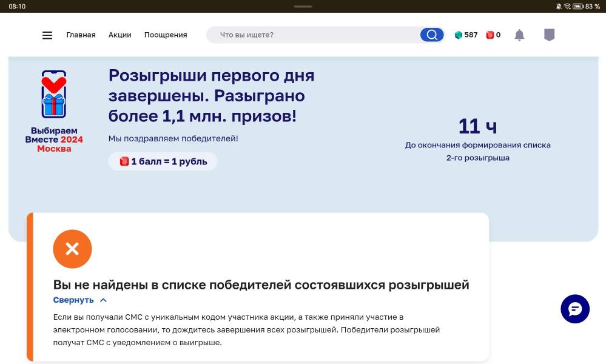Open the Поощрения section
The width and height of the screenshot is (606, 364).
[166, 35]
